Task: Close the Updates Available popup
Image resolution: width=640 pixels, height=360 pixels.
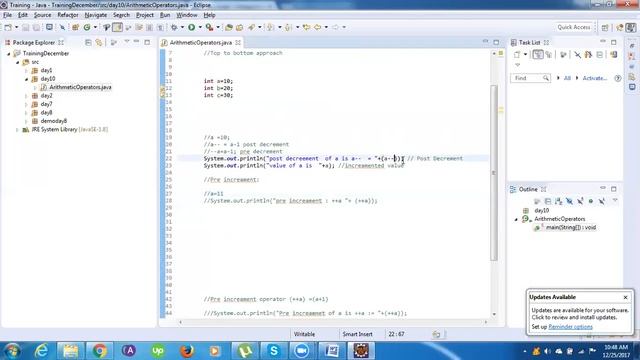Action: [x=625, y=298]
